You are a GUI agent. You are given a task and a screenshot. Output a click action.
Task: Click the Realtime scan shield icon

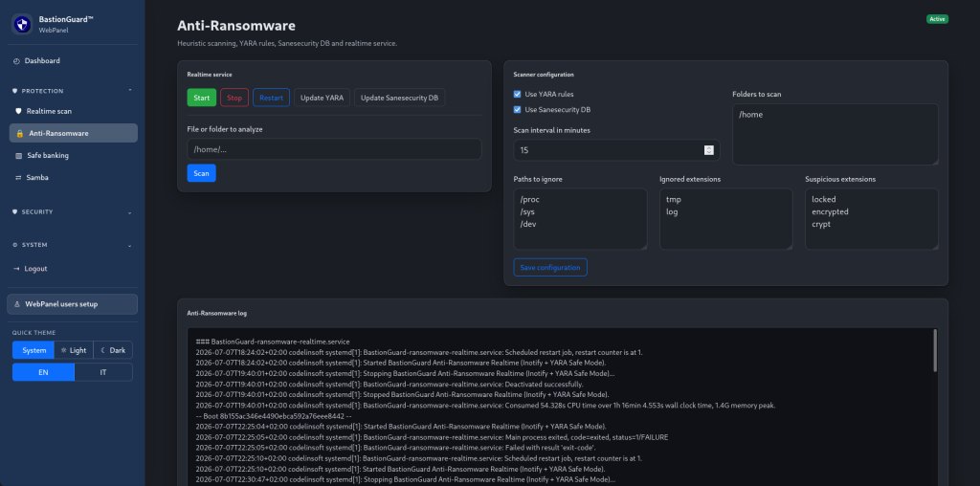click(18, 111)
